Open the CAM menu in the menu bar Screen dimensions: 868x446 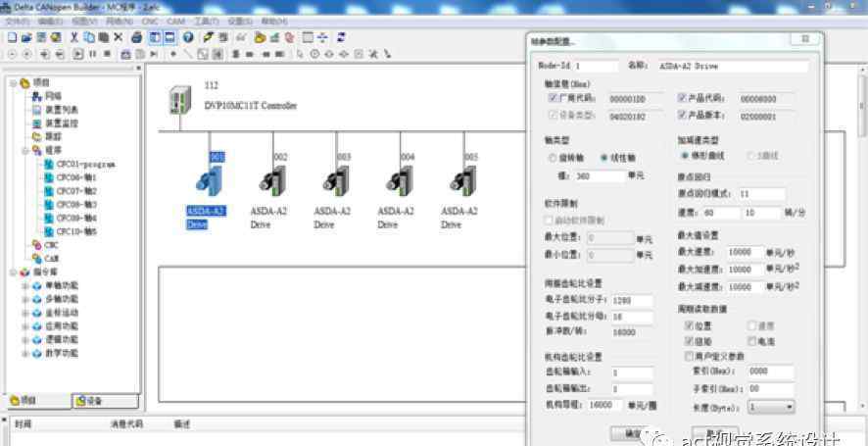[175, 21]
